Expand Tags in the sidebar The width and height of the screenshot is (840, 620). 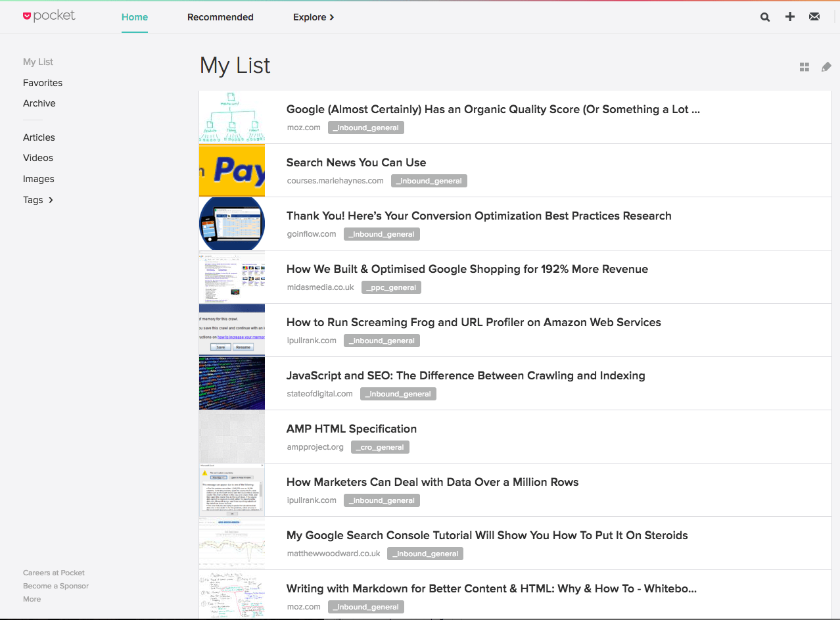(38, 200)
